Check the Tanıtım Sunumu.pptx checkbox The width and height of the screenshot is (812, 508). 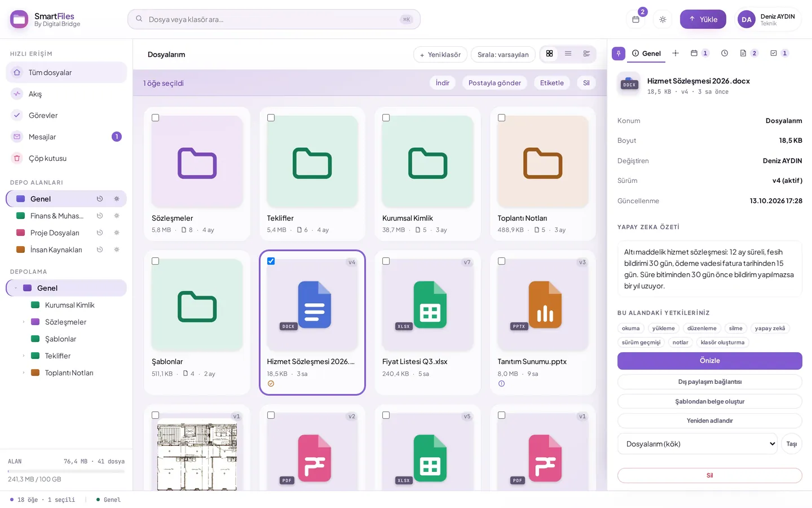501,261
